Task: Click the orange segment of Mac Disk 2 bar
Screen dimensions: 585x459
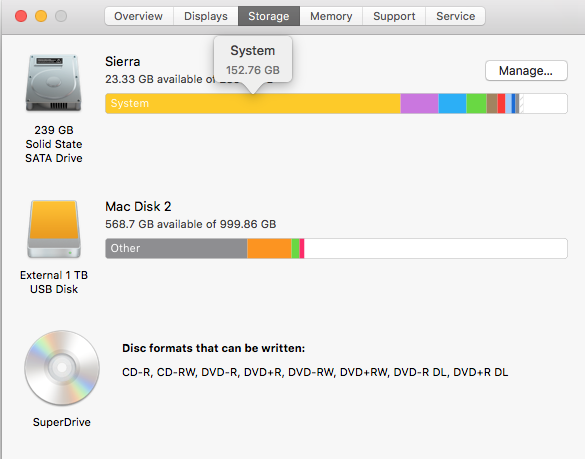Action: [x=269, y=249]
